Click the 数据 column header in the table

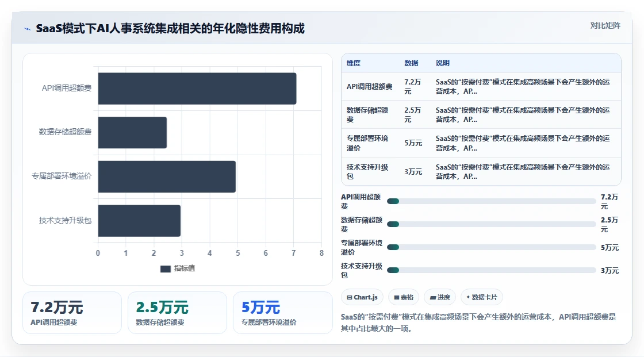coord(411,63)
